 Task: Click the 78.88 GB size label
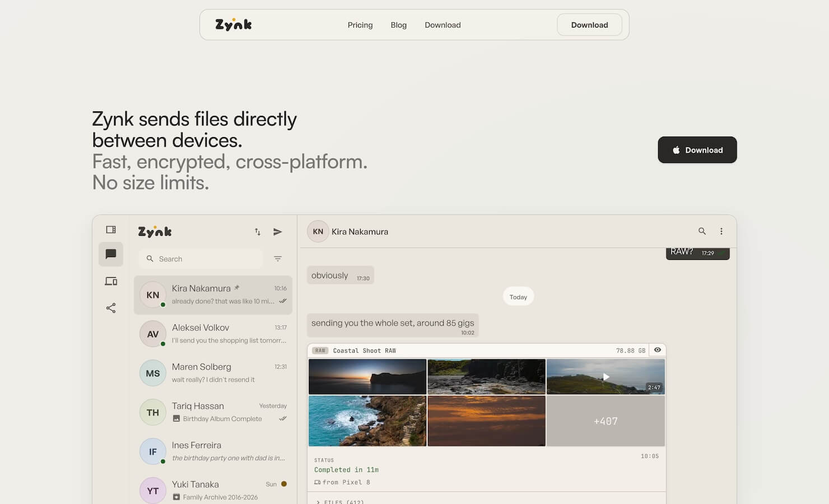tap(631, 351)
